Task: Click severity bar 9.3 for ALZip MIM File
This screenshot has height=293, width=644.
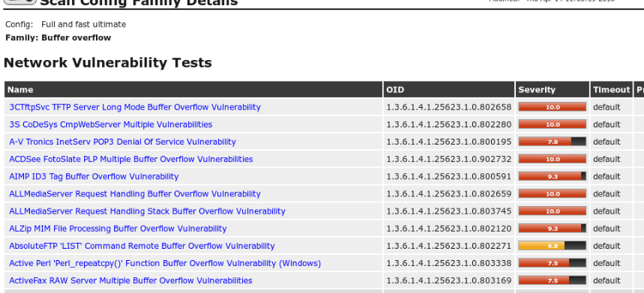Action: (553, 228)
